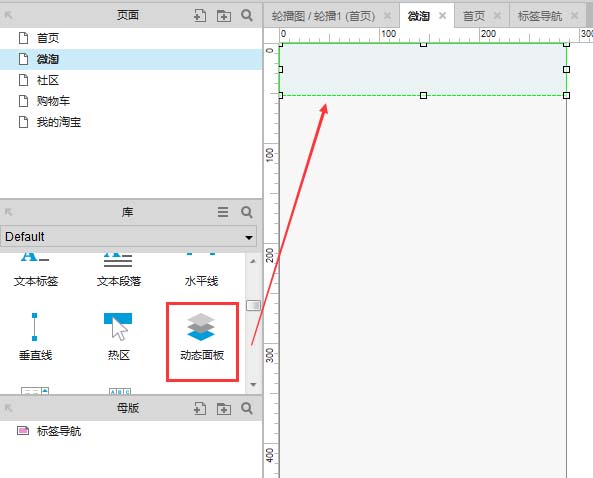This screenshot has height=478, width=593.
Task: Click the bottom-right resize handle of the panel
Action: tap(566, 95)
